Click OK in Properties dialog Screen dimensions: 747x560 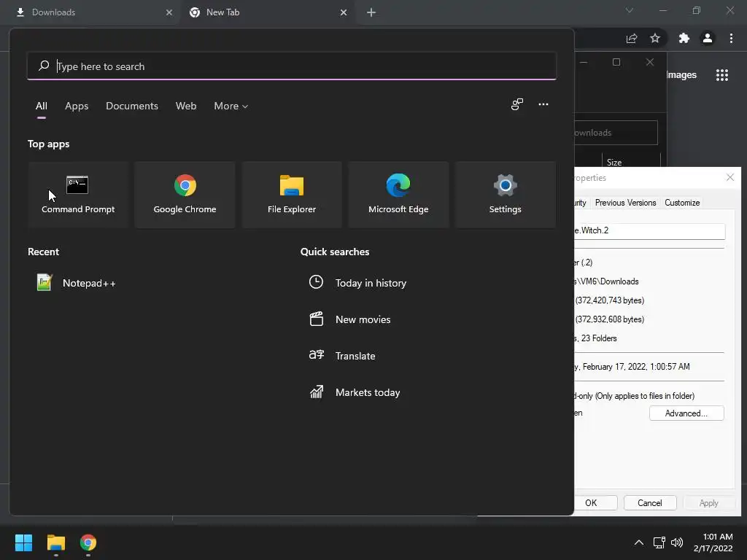coord(595,503)
